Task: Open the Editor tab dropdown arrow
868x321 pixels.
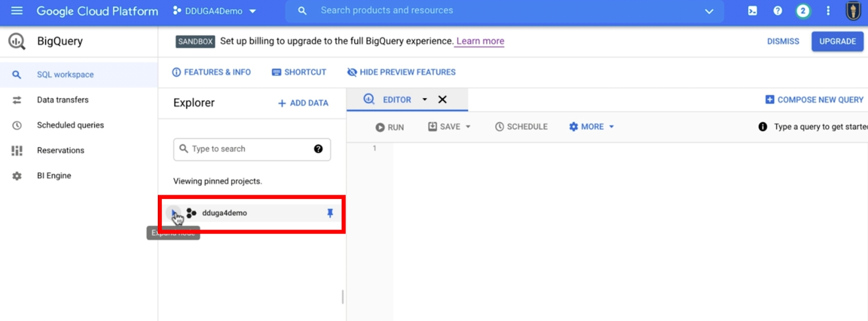Action: pyautogui.click(x=425, y=100)
